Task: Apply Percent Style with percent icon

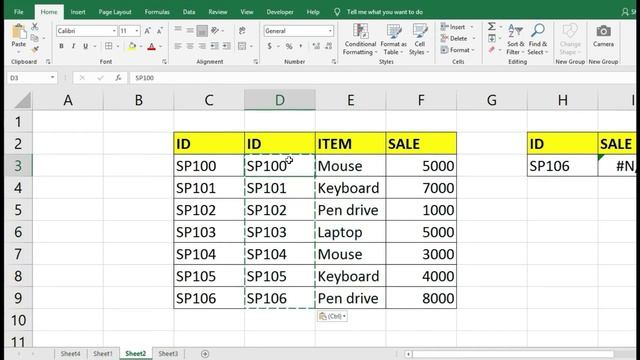Action: click(289, 46)
